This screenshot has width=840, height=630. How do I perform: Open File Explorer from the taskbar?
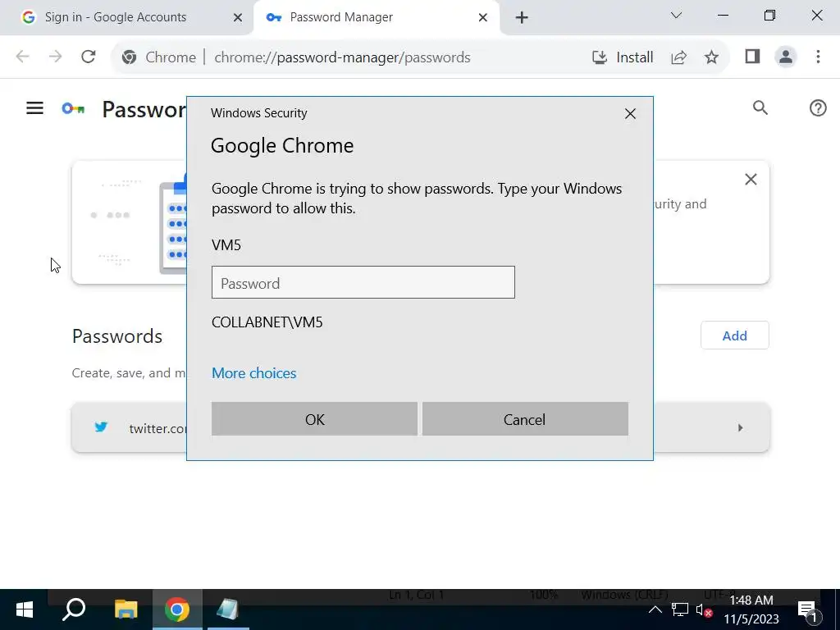click(x=126, y=609)
